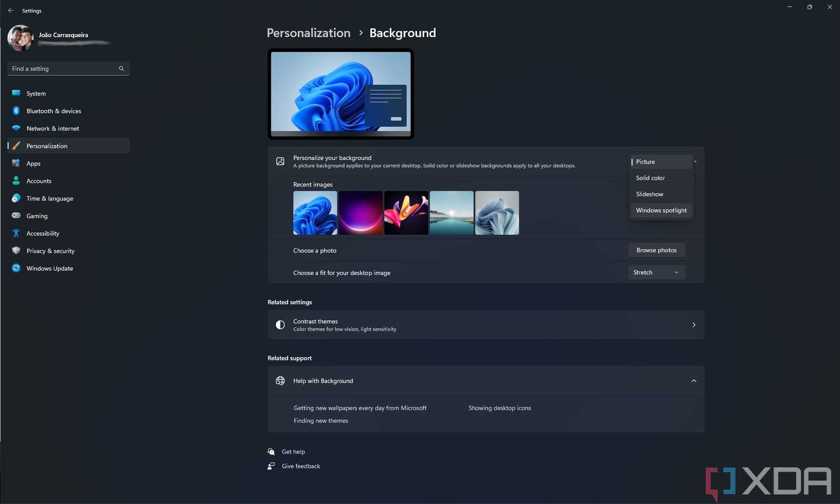The width and height of the screenshot is (840, 504).
Task: Click the Get help chat icon
Action: pos(271,452)
